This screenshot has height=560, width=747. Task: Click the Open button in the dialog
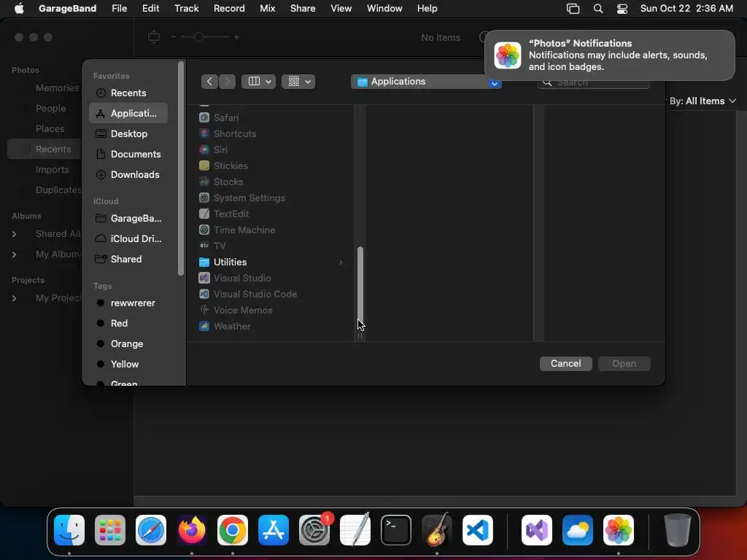coord(624,364)
